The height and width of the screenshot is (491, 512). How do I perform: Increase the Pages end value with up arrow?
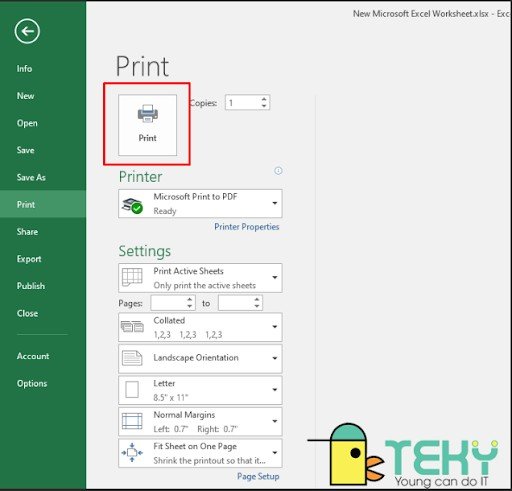(x=257, y=299)
